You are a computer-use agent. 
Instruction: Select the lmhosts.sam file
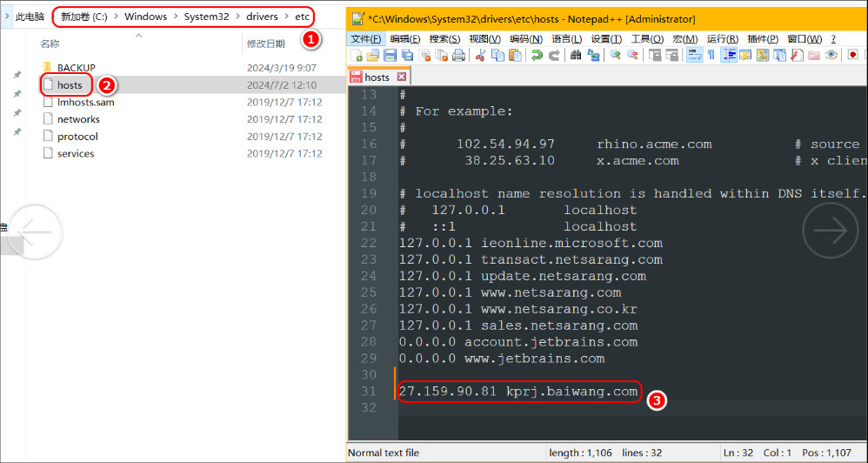coord(85,102)
